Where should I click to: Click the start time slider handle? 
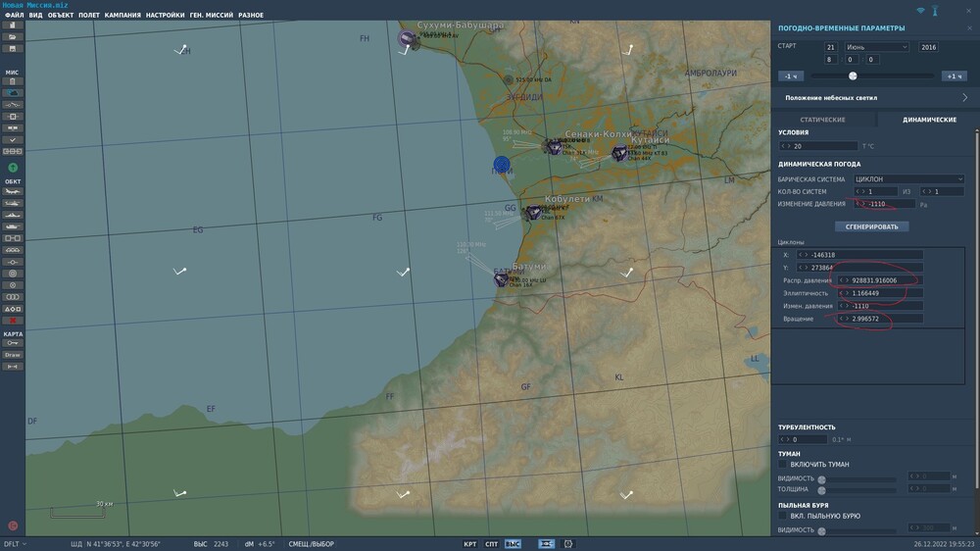click(853, 75)
